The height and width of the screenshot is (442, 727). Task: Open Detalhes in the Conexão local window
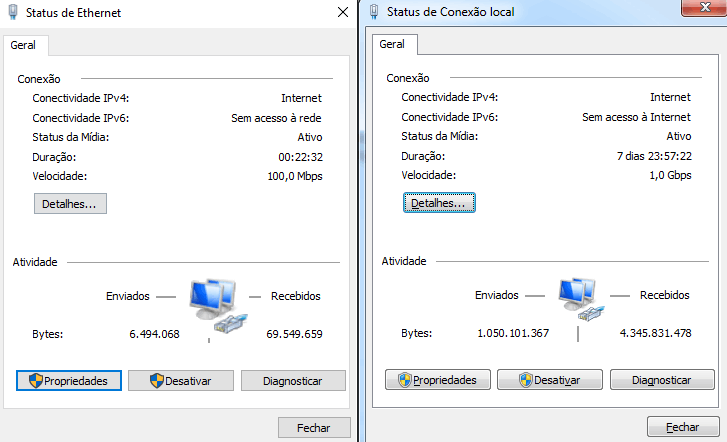pos(439,203)
